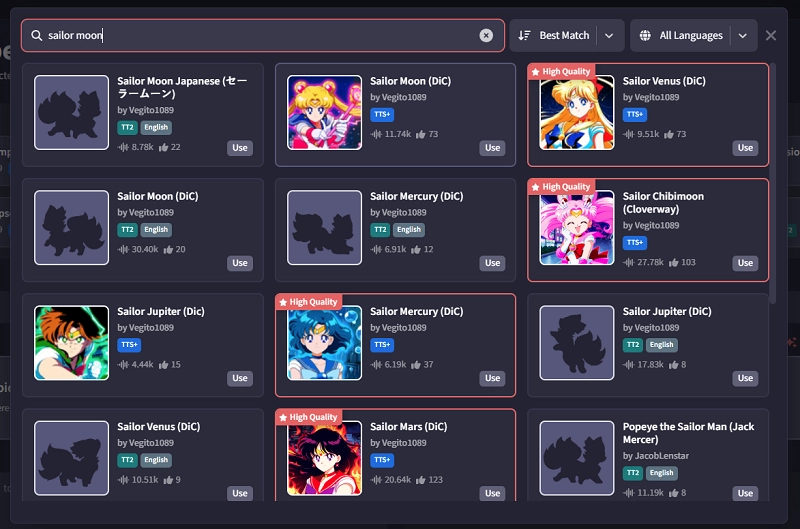Use the Sailor Venus (DiC) TT2 English voice
Screen dimensions: 800x529
pos(240,493)
